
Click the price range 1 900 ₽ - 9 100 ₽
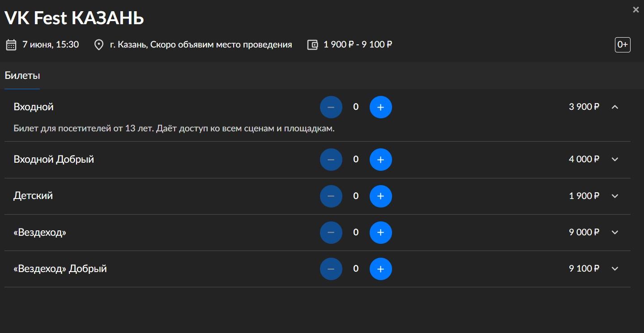coord(358,44)
